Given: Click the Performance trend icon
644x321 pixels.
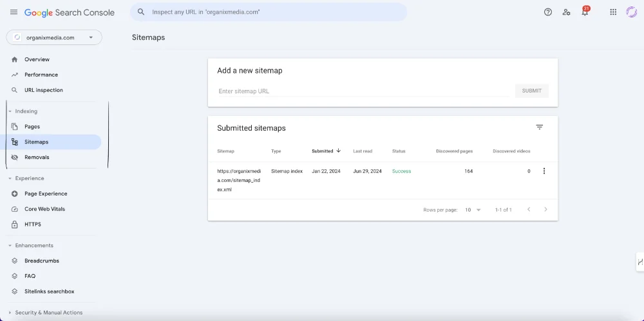Looking at the screenshot, I should pos(15,75).
